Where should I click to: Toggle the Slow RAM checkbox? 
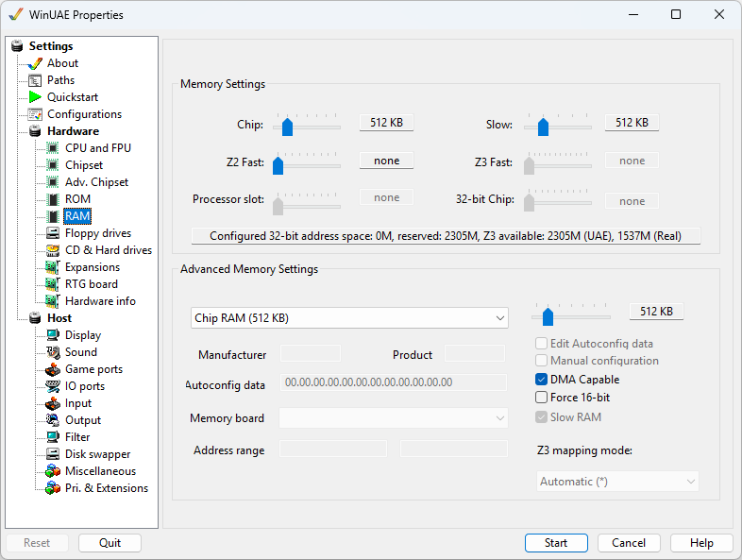[541, 417]
